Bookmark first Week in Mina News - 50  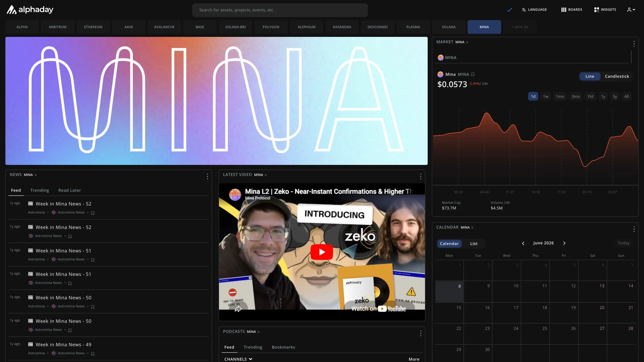93,307
